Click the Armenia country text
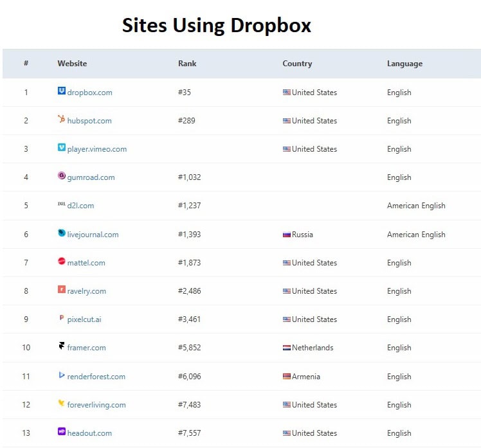This screenshot has height=448, width=481. tap(306, 376)
